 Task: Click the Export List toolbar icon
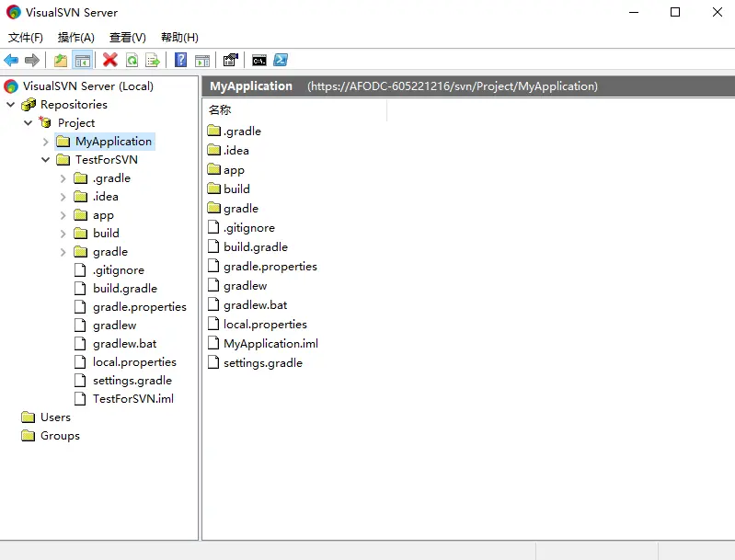point(153,60)
